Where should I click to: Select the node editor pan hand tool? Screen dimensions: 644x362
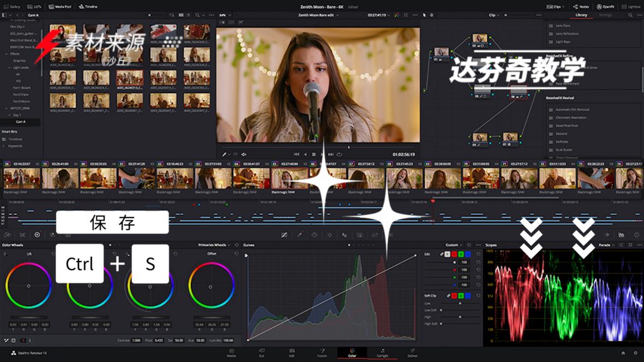pos(431,15)
